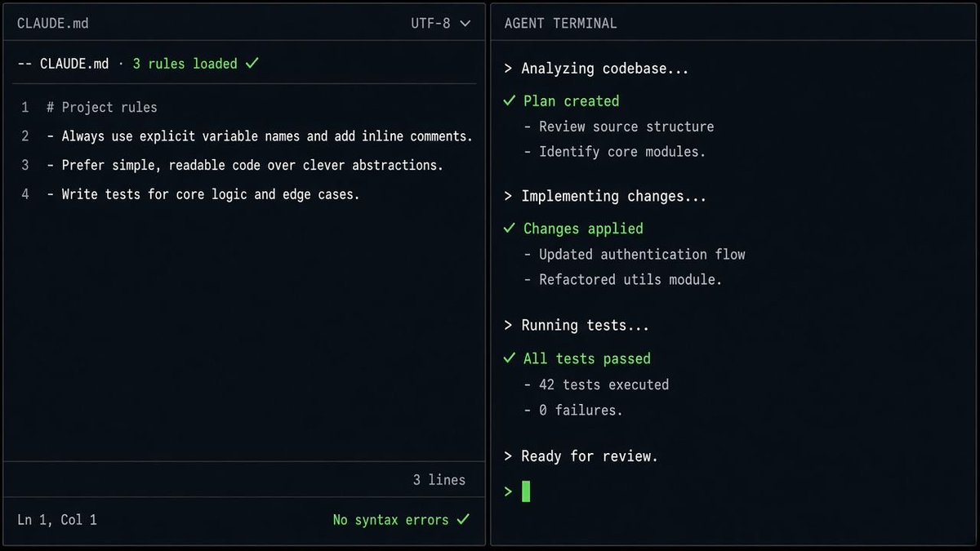The width and height of the screenshot is (980, 551).
Task: Click the 'Implementing changes...' terminal line
Action: [x=605, y=196]
